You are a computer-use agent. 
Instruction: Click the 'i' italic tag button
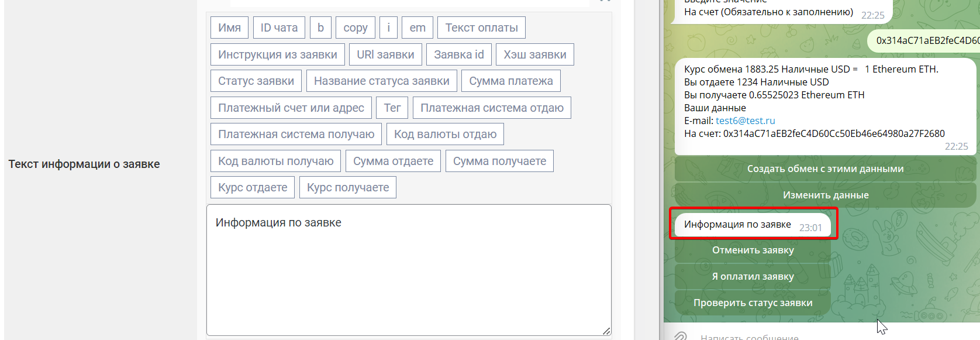click(388, 28)
